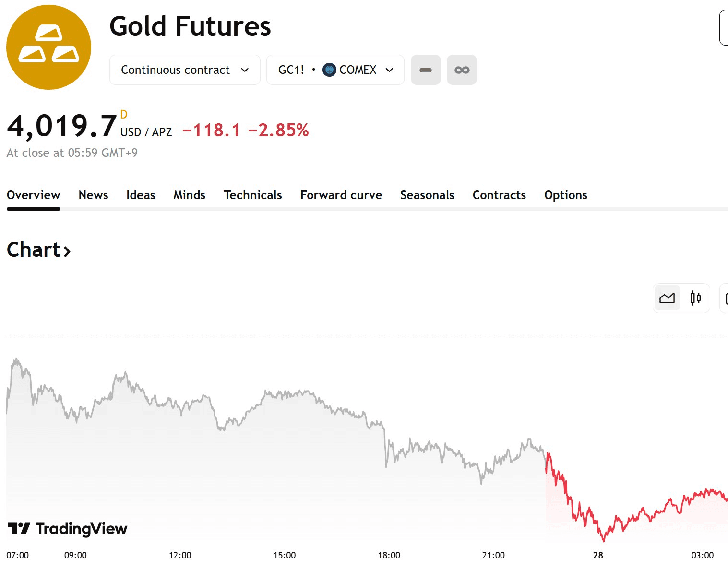Click the delayed data 'D' indicator

(124, 115)
